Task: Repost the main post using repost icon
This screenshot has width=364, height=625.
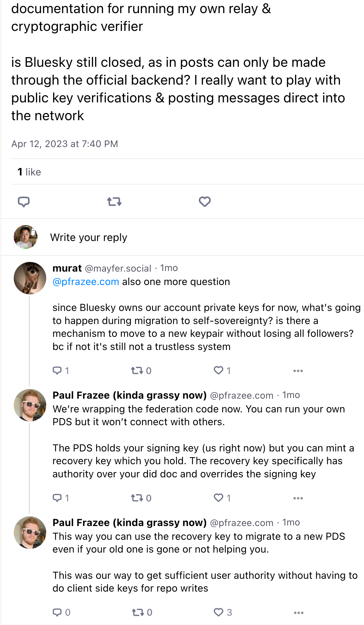Action: (114, 202)
